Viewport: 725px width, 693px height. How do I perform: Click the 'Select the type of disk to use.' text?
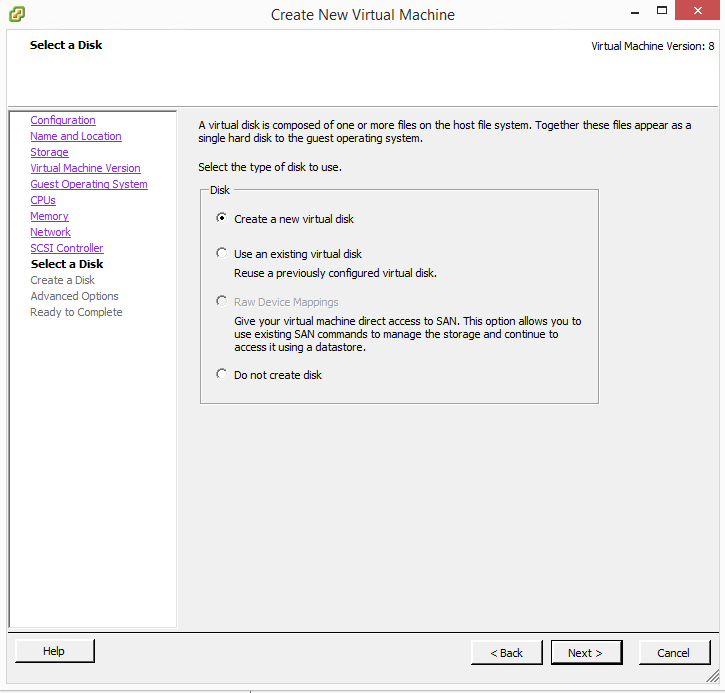pyautogui.click(x=270, y=167)
